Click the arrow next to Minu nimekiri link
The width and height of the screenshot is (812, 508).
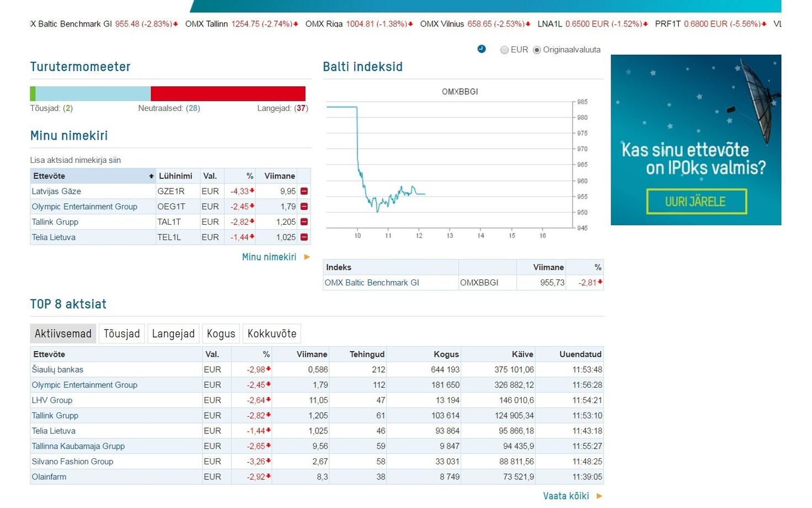pyautogui.click(x=307, y=257)
